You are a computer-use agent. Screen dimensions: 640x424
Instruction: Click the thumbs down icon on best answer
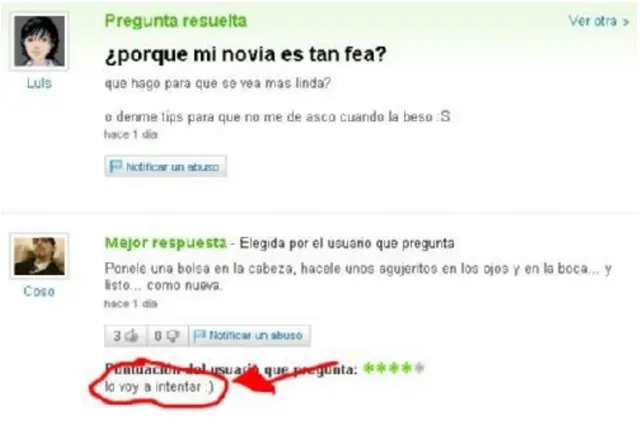(x=173, y=335)
